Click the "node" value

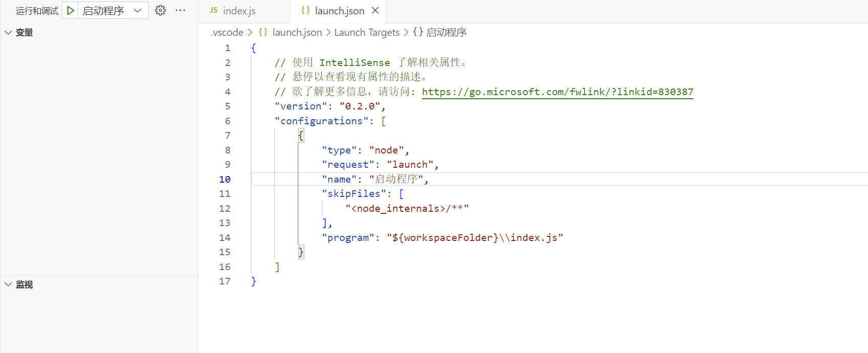(x=386, y=150)
